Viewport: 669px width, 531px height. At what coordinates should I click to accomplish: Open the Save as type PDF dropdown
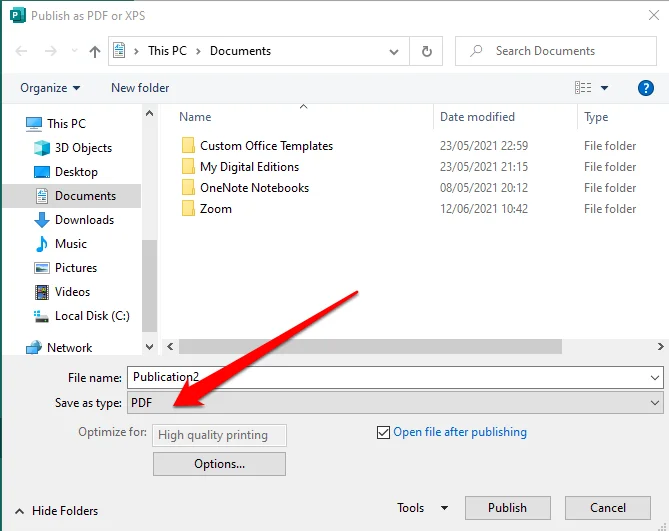395,403
